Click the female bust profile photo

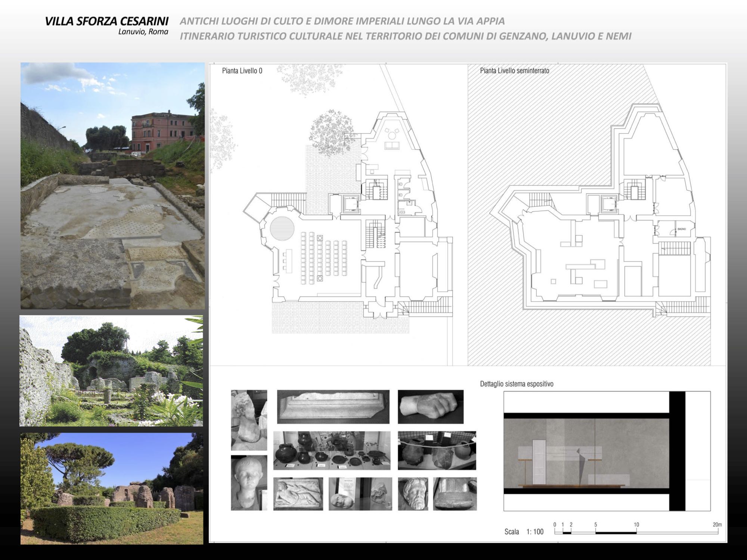point(249,420)
